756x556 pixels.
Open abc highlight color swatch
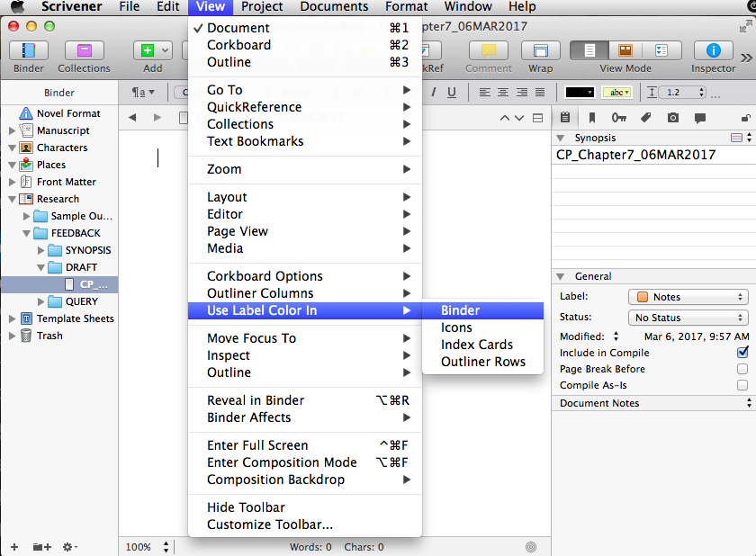pyautogui.click(x=616, y=92)
